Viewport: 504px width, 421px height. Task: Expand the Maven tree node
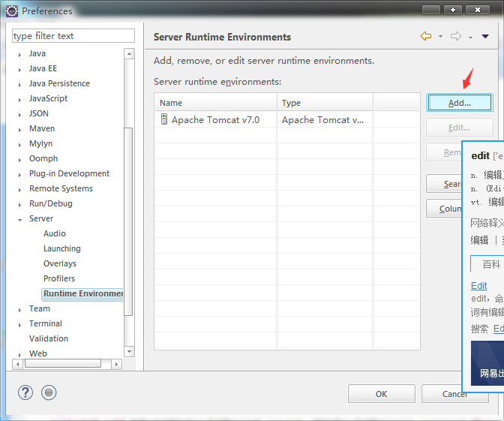[x=19, y=130]
